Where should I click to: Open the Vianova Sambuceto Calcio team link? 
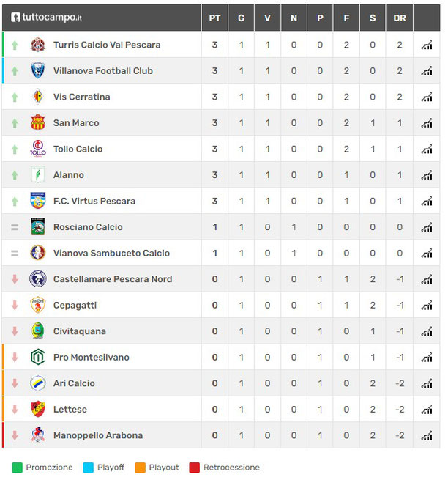[111, 253]
